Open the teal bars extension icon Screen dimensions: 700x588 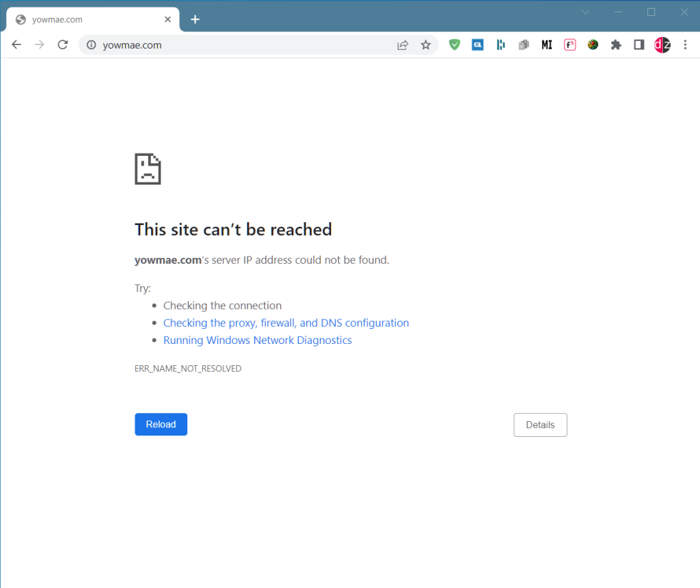click(x=501, y=44)
